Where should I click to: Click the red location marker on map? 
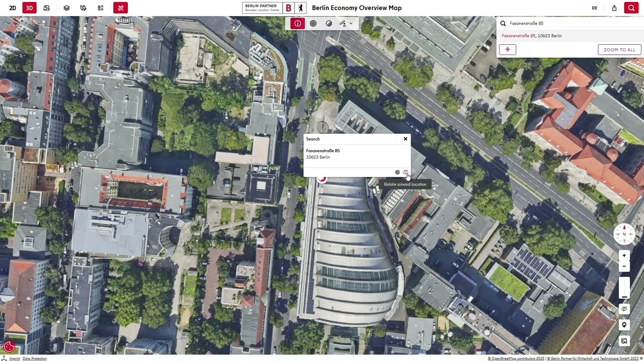322,179
